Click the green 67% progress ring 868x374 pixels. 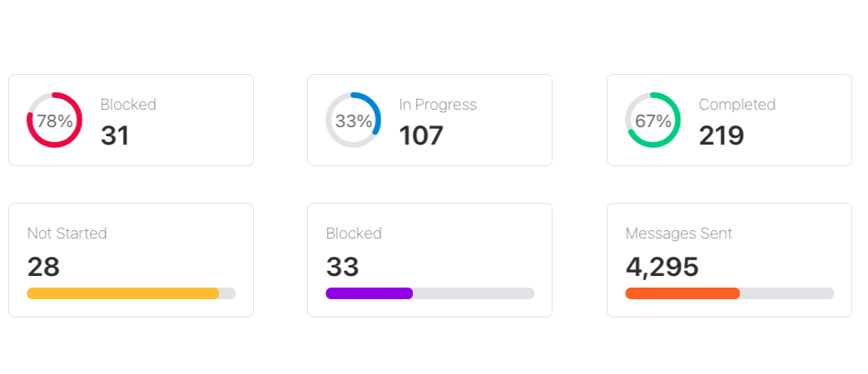coord(652,121)
